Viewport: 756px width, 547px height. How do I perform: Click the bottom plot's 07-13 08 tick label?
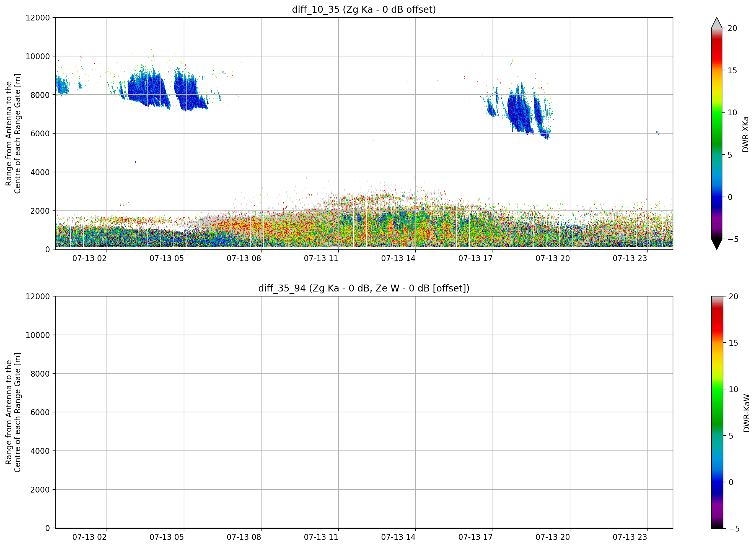point(244,537)
